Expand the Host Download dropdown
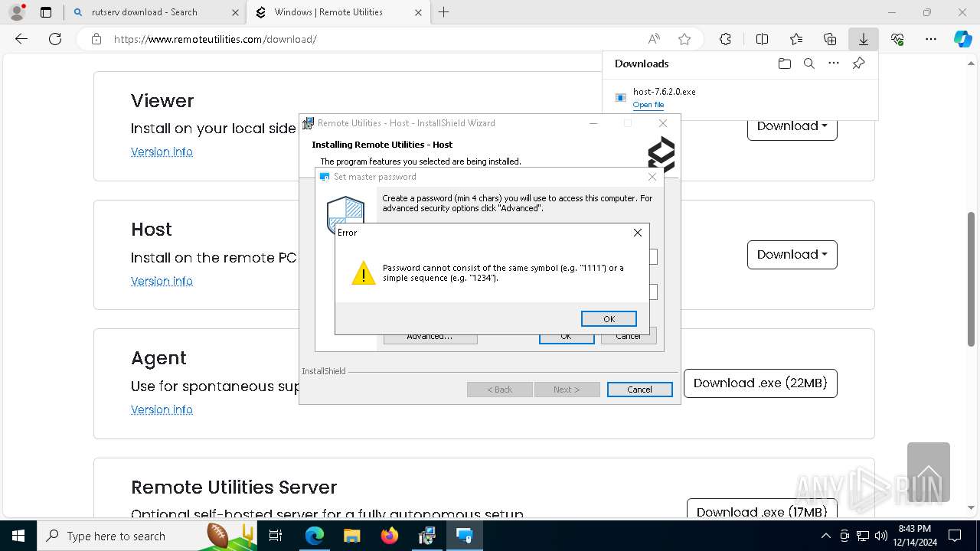This screenshot has width=980, height=551. 792,255
